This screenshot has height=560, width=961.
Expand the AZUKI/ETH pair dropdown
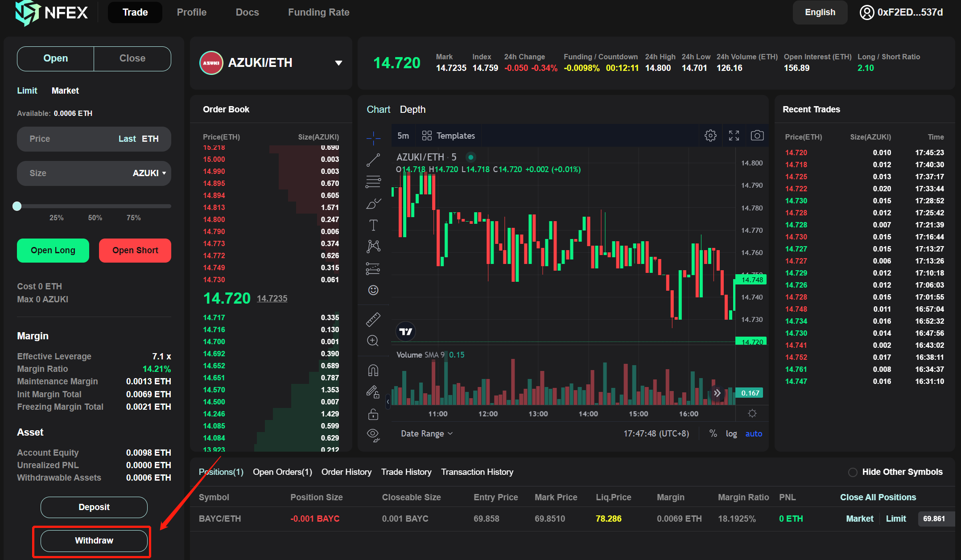click(338, 63)
